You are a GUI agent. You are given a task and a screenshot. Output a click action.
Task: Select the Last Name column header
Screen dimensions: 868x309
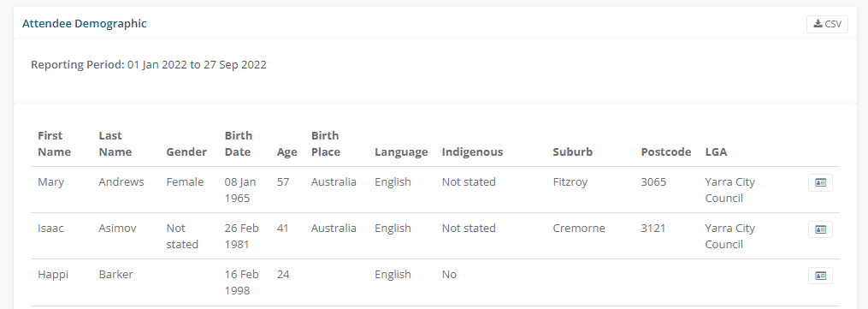pos(115,144)
